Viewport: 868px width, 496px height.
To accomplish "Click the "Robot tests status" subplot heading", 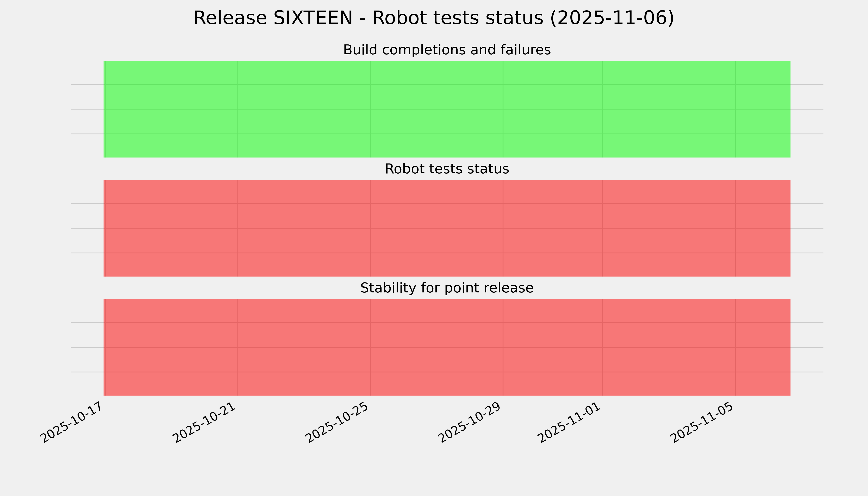I will 447,169.
